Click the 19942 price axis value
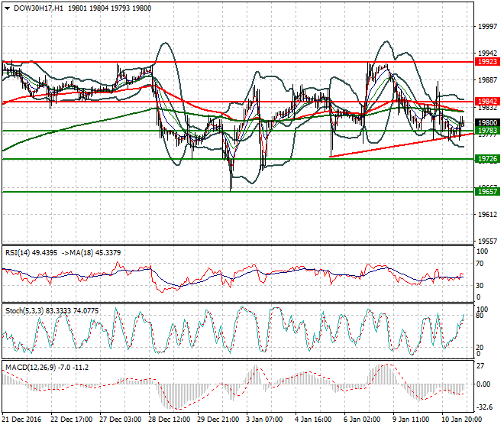 (x=487, y=53)
